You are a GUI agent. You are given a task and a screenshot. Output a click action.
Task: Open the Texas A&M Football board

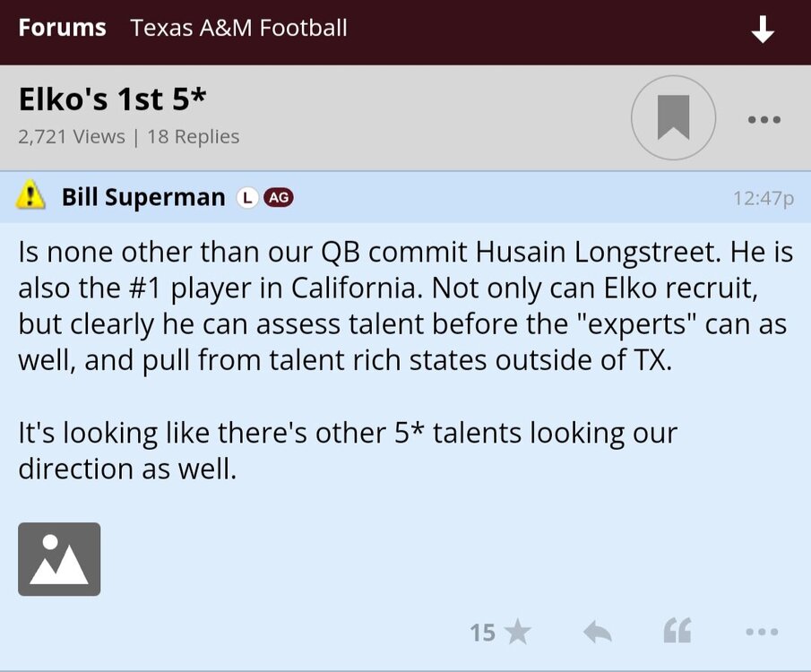[238, 28]
